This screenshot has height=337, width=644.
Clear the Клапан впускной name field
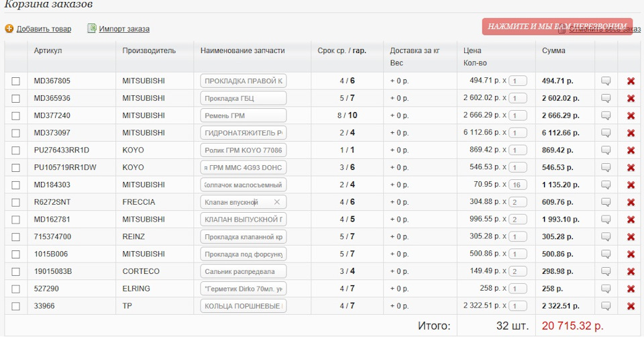click(277, 202)
